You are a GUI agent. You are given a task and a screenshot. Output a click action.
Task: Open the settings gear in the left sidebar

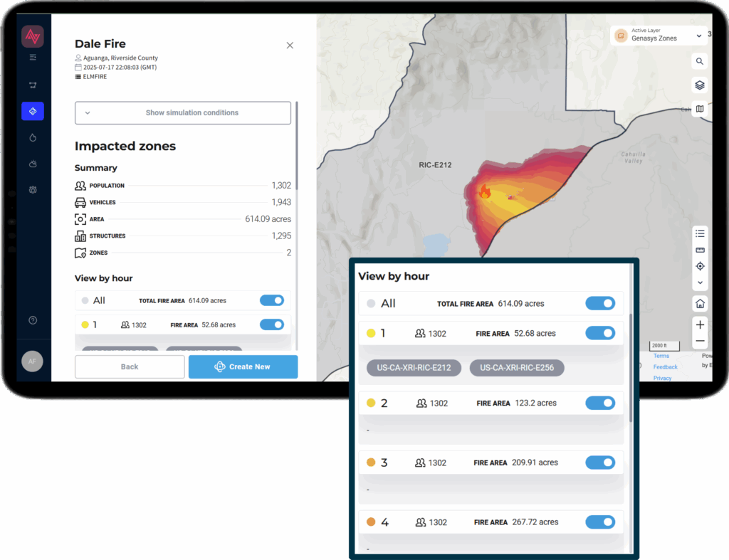pyautogui.click(x=33, y=189)
